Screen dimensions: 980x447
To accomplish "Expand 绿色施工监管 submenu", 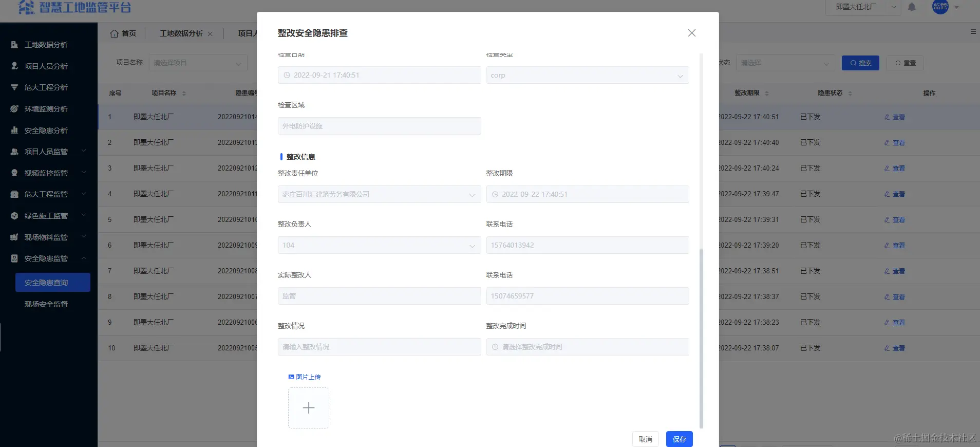I will tap(49, 216).
